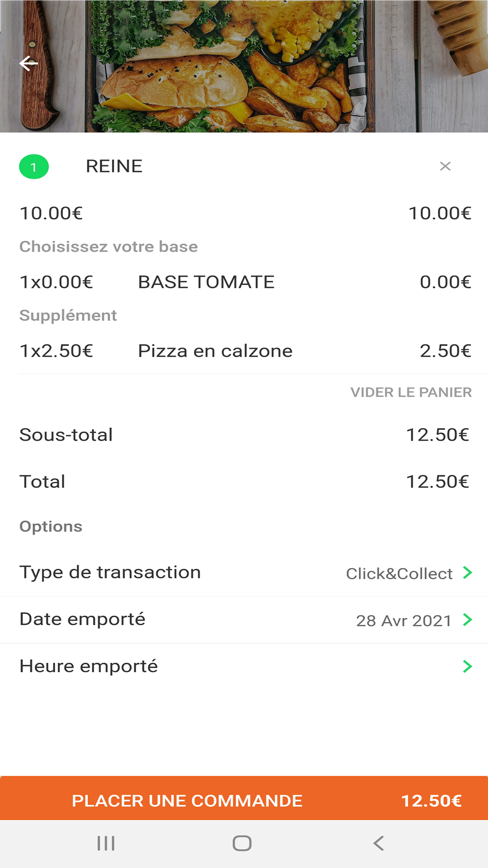Tap the BASE TOMATE option line
This screenshot has width=488, height=868.
tap(244, 282)
